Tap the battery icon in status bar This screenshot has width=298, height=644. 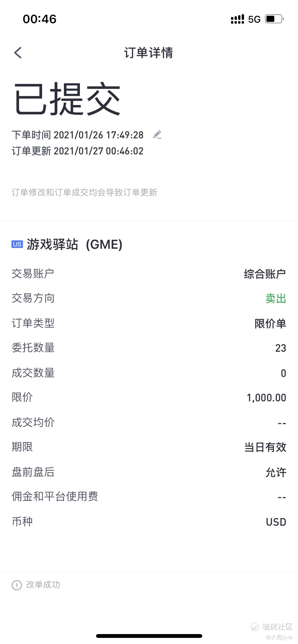274,19
